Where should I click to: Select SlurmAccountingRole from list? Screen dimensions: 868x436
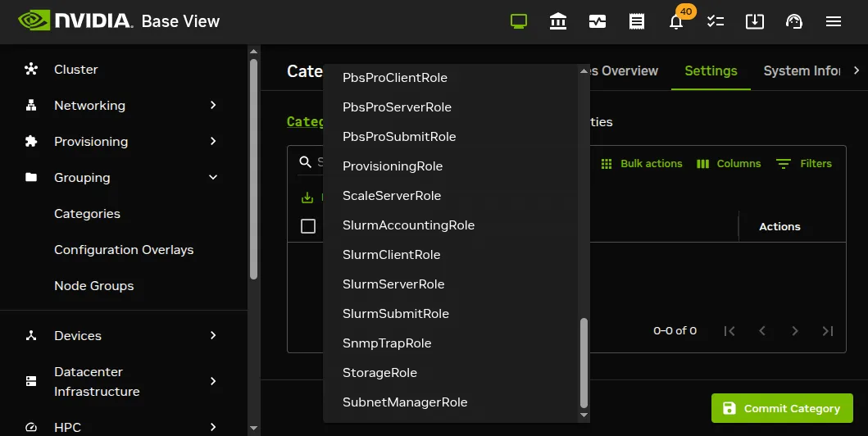coord(452,225)
